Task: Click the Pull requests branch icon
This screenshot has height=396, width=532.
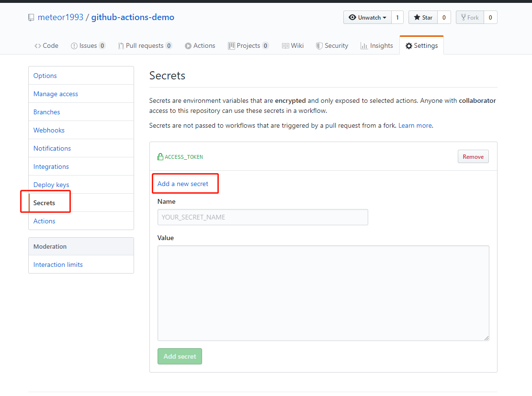Action: (x=121, y=46)
